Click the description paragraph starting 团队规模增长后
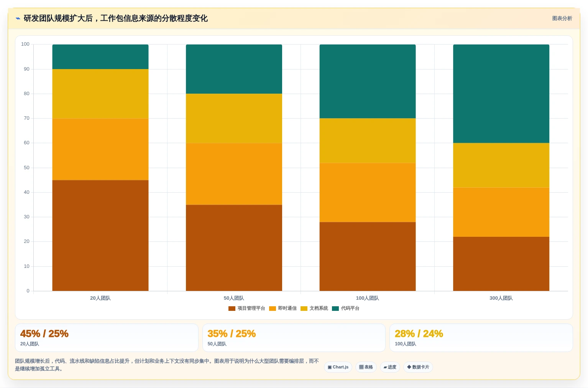 pyautogui.click(x=167, y=365)
